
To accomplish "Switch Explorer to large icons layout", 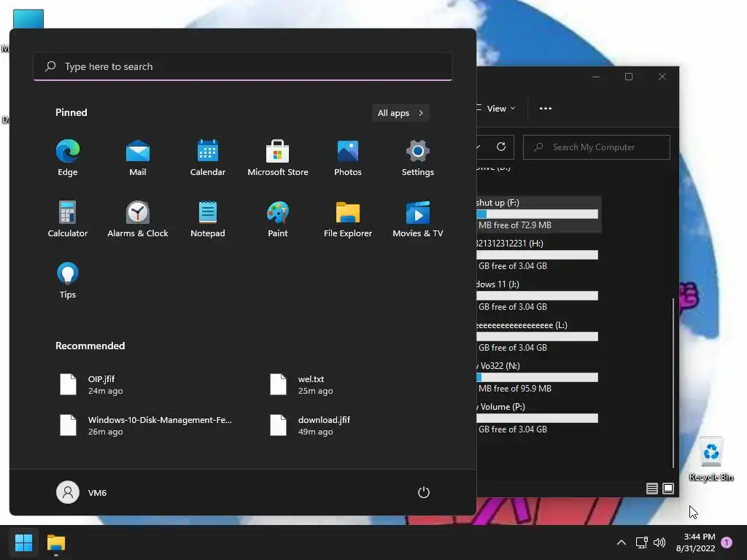I will pyautogui.click(x=668, y=488).
